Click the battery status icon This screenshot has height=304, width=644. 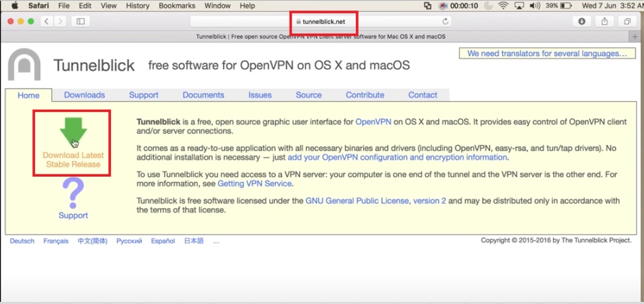coord(567,6)
